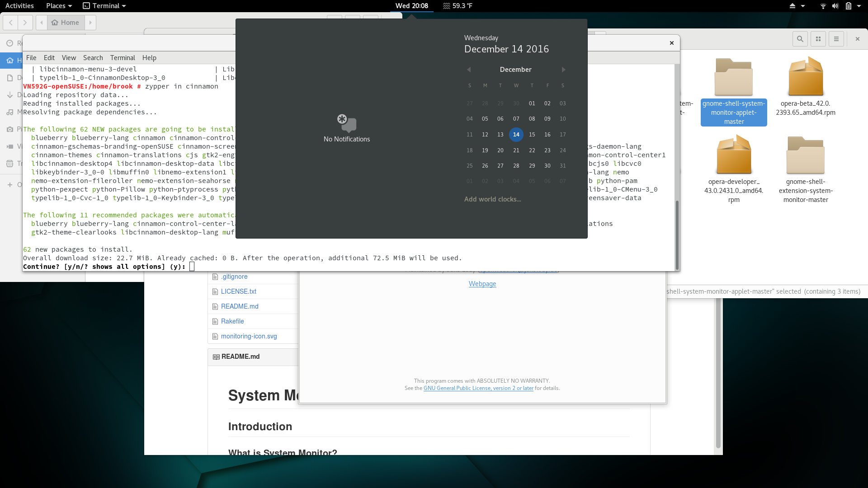The height and width of the screenshot is (488, 868).
Task: Open Terminal app menu in top bar
Action: [104, 6]
